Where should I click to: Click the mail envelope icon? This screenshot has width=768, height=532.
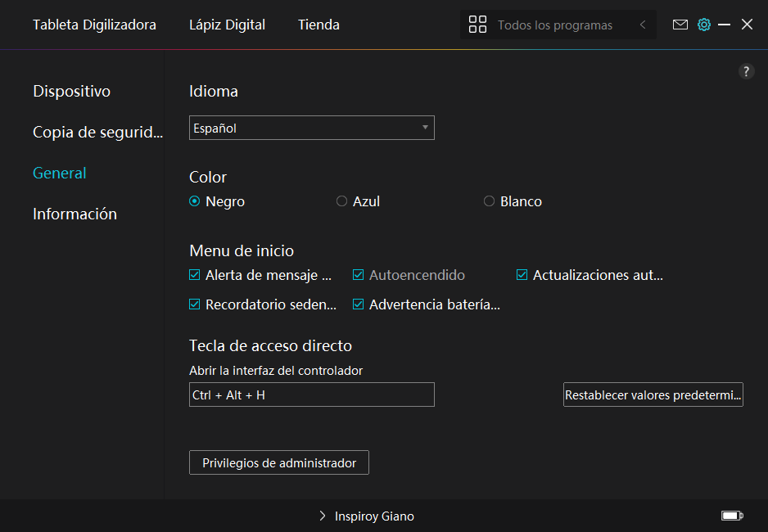[680, 25]
